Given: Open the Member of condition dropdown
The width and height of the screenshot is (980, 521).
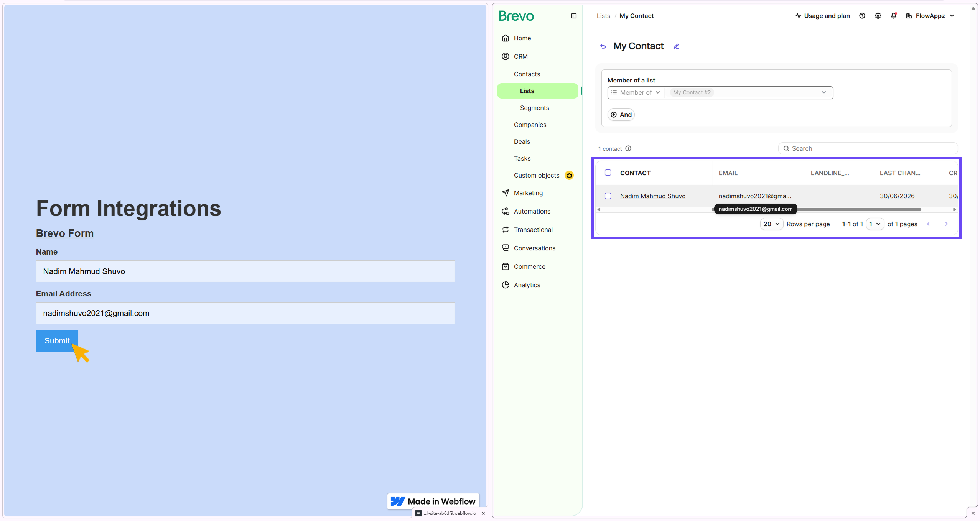Looking at the screenshot, I should tap(636, 92).
